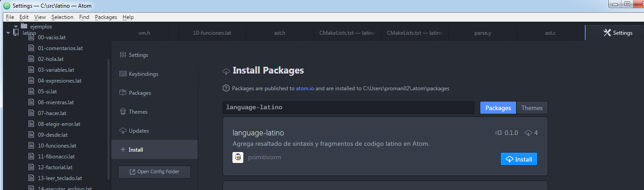Click the repository icon of the latino folder
Screen dimensions: 644x190
tap(16, 32)
